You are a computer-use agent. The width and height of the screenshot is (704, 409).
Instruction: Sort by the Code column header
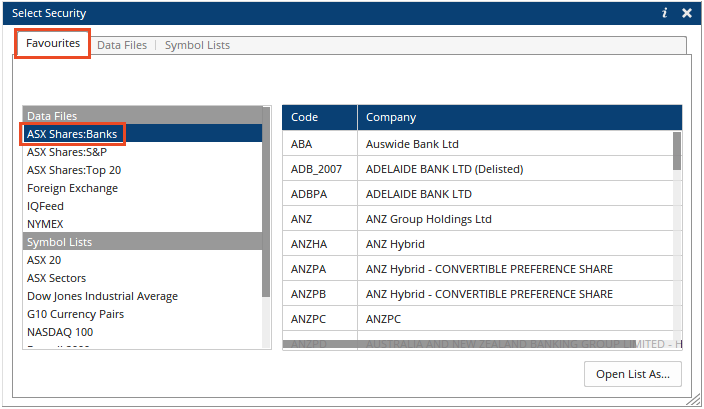click(x=320, y=117)
